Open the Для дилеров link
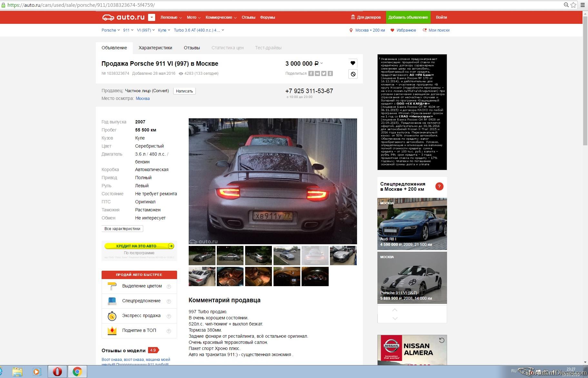The height and width of the screenshot is (378, 588). 366,17
